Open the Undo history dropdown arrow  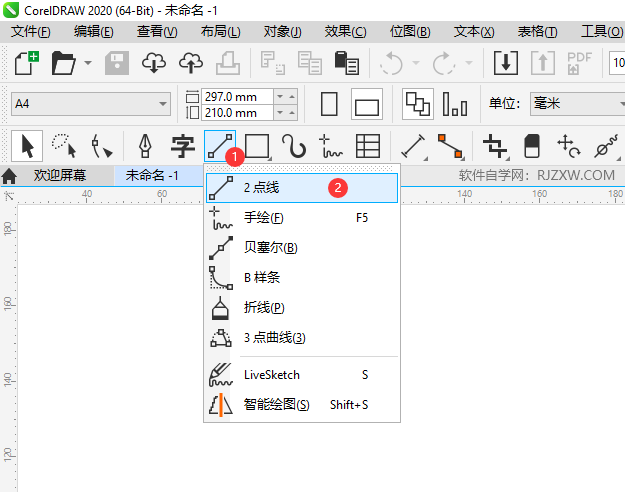416,63
